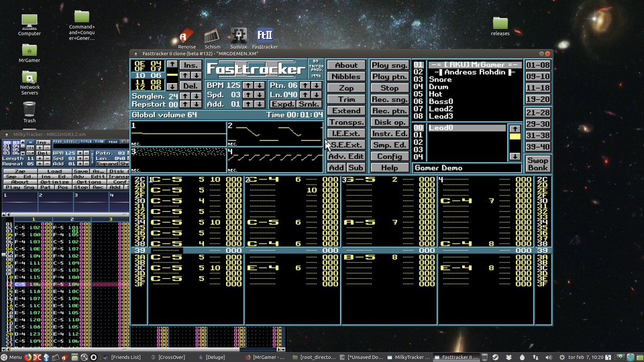The height and width of the screenshot is (362, 644).
Task: Click the Play ptn. button
Action: [x=390, y=76]
